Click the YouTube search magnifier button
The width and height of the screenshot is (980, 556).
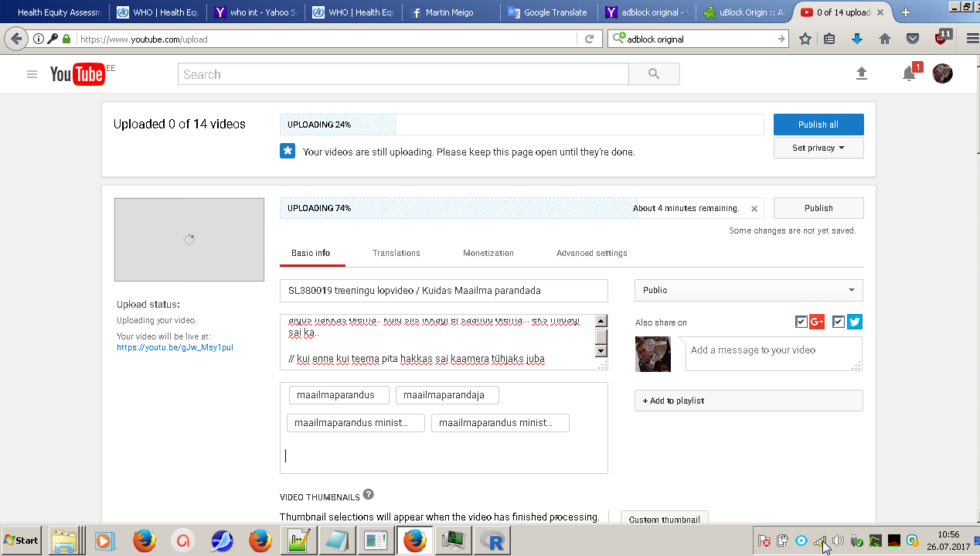coord(654,74)
